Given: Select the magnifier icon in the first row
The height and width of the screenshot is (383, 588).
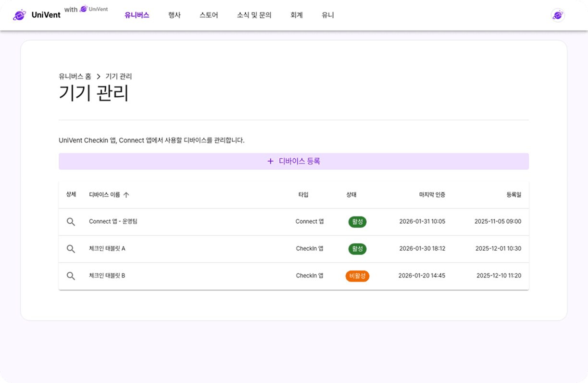Looking at the screenshot, I should coord(71,222).
